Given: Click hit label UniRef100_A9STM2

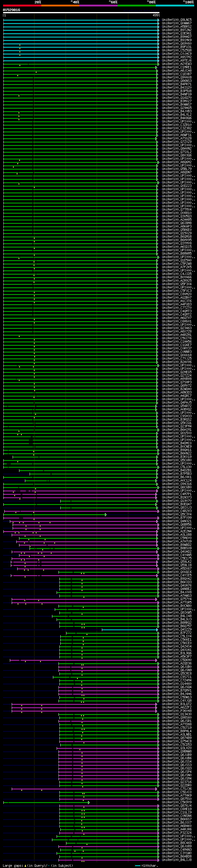Looking at the screenshot, I should coord(177,57).
